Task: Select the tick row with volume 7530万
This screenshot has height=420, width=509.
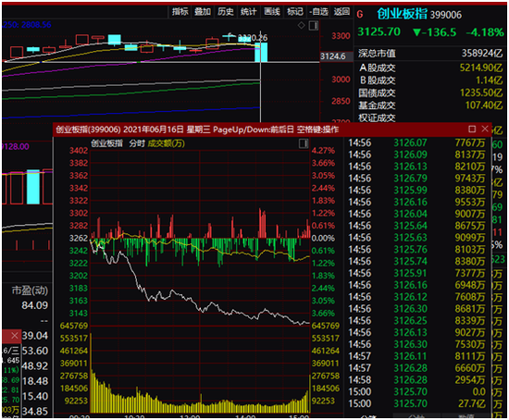Action: tap(416, 344)
